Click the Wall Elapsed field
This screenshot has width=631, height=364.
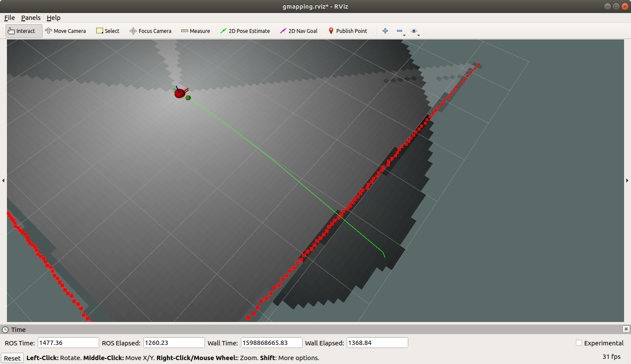coord(377,343)
